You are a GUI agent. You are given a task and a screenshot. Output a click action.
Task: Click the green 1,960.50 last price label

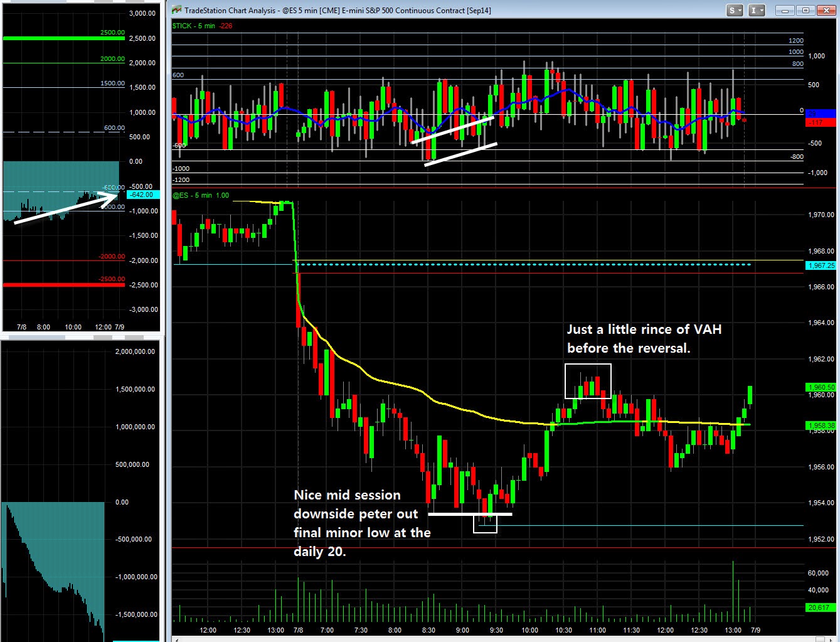click(x=822, y=387)
